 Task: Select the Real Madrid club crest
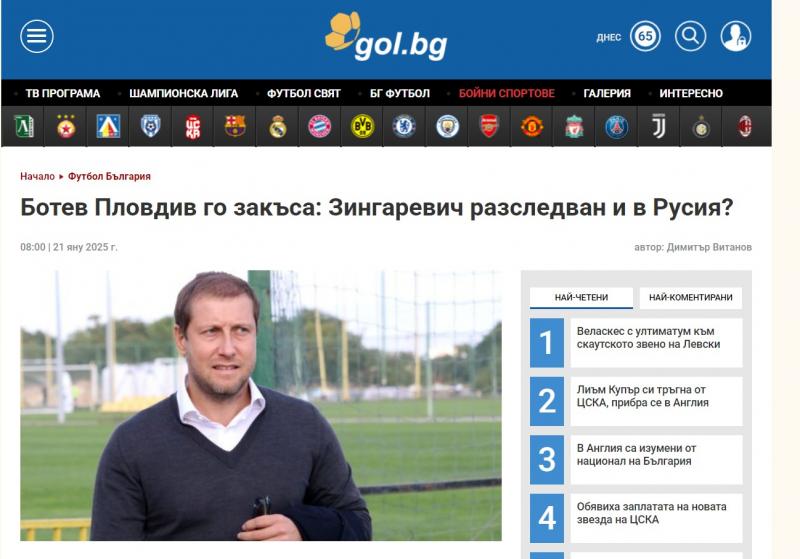click(x=278, y=126)
